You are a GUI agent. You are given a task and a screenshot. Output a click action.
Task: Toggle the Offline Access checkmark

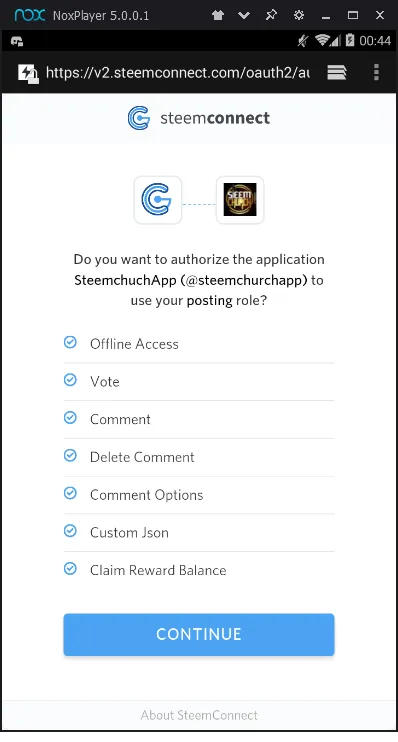[x=70, y=342]
